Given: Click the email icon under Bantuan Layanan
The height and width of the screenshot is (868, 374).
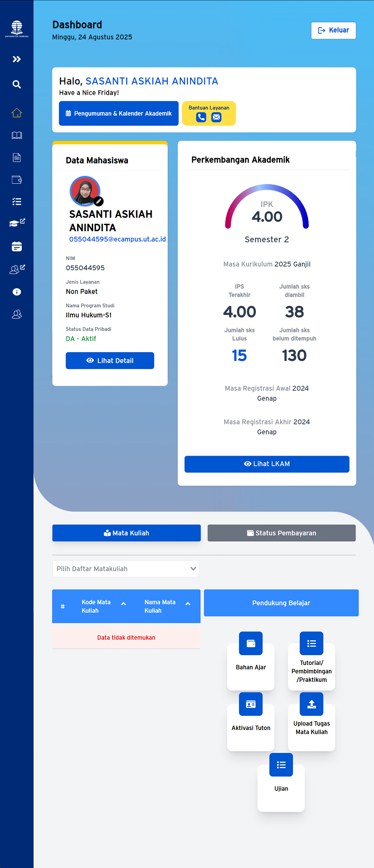Looking at the screenshot, I should 216,117.
